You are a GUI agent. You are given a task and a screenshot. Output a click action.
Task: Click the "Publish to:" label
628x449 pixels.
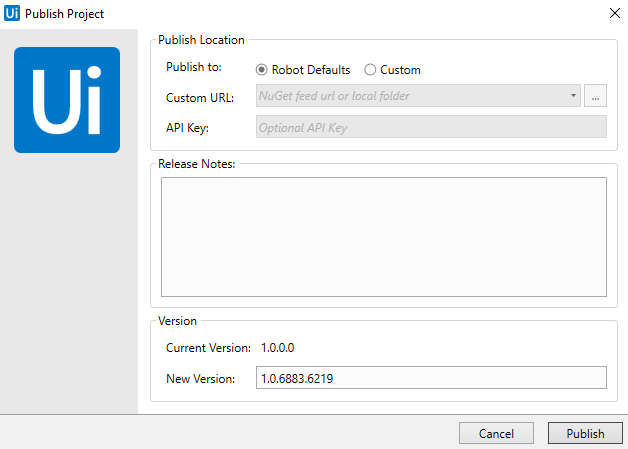[x=194, y=69]
